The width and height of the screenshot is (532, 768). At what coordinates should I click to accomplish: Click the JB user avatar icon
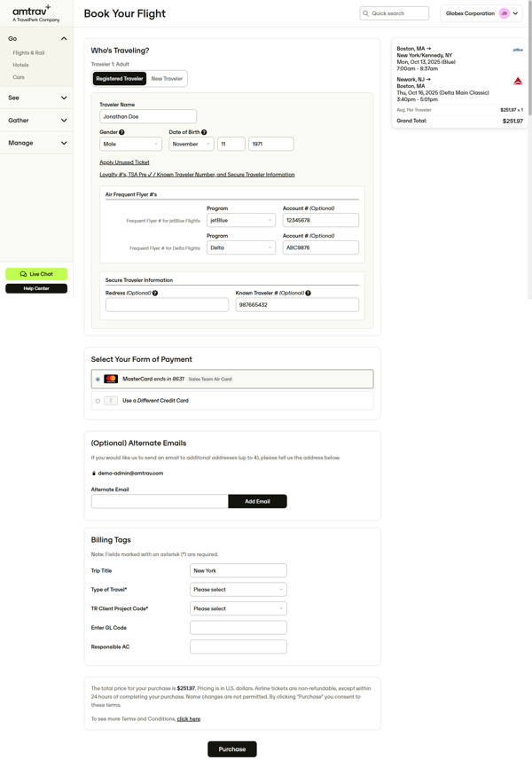pos(505,13)
